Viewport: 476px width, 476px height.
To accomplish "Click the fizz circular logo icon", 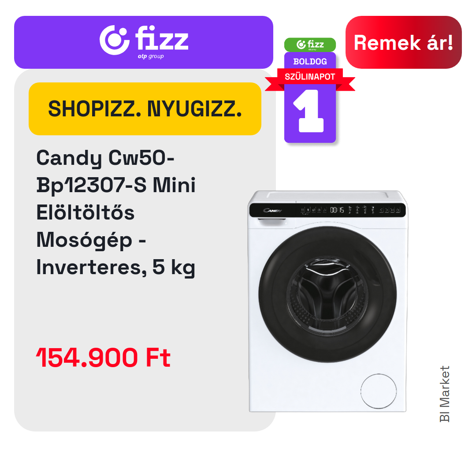I will point(115,40).
